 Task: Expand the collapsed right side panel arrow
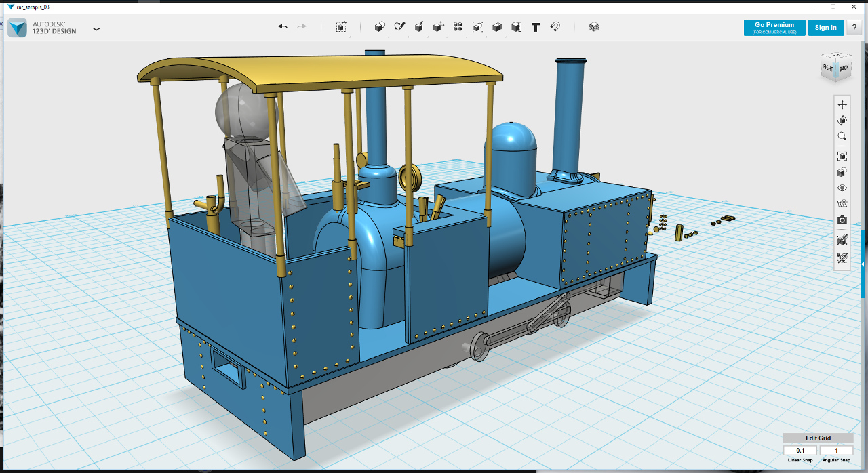863,264
